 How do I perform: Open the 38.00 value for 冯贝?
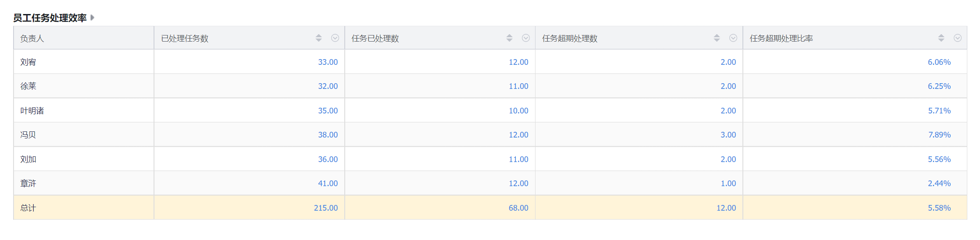[x=328, y=135]
